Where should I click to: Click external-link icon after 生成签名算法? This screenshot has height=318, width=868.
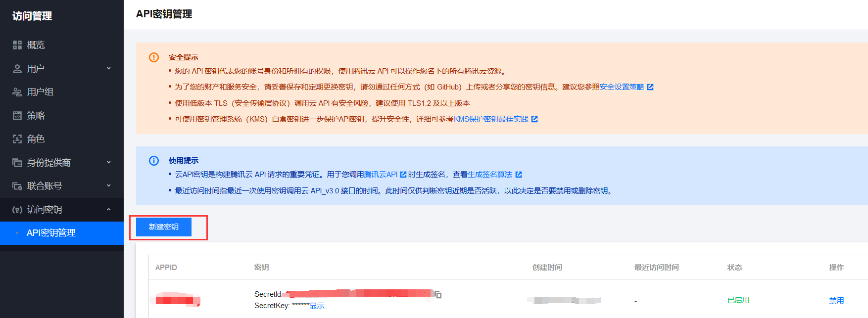[x=519, y=175]
